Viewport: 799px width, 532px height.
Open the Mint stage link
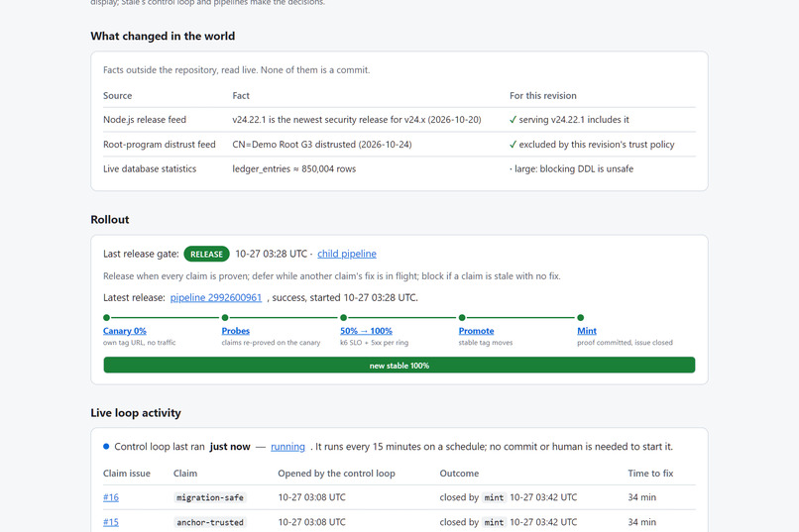pyautogui.click(x=587, y=331)
